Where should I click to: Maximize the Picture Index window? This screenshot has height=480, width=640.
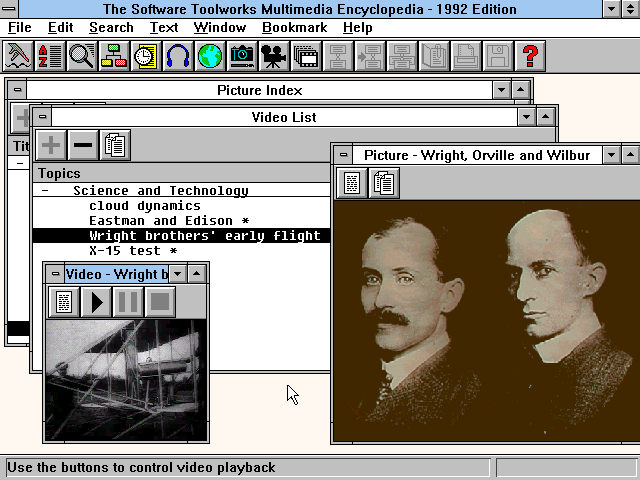520,90
